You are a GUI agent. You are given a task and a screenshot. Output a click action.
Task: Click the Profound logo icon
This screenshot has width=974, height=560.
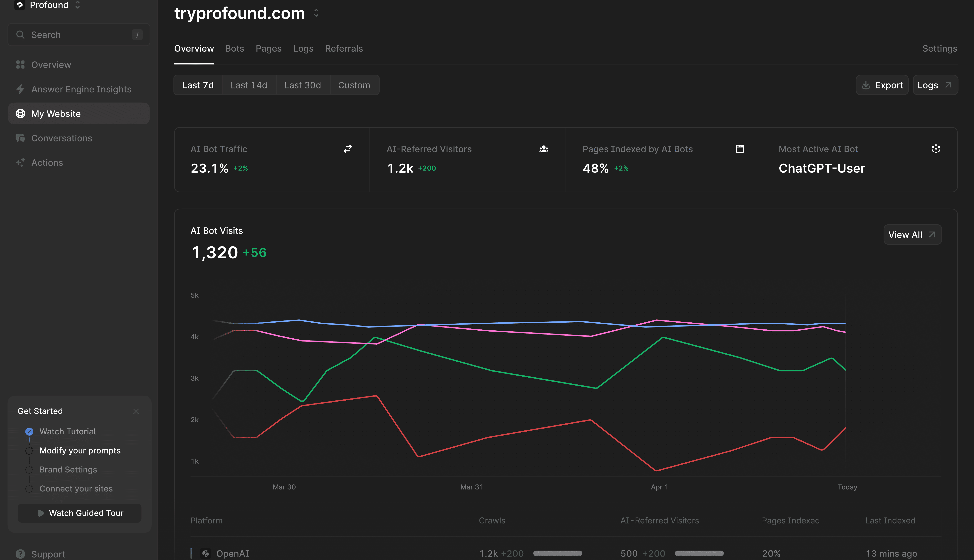[x=20, y=5]
